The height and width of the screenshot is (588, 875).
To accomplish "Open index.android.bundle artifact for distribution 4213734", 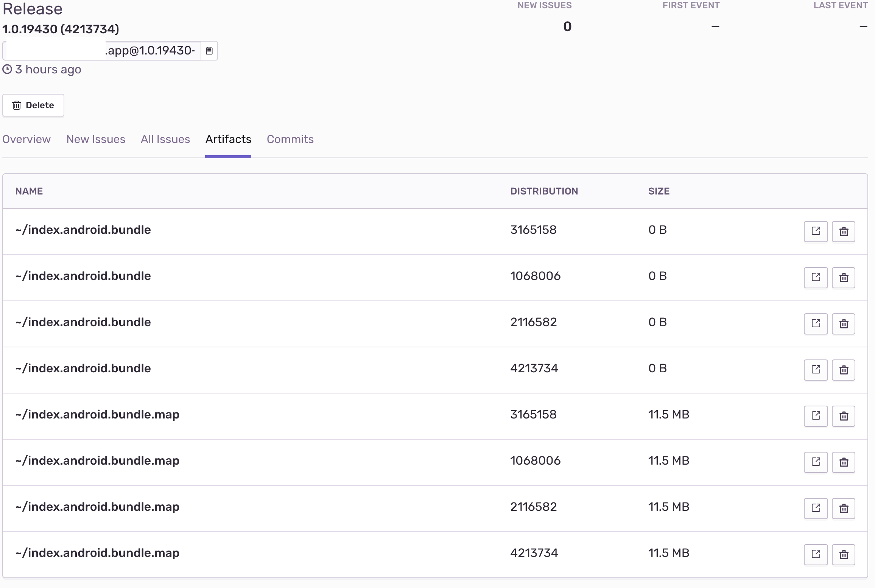I will point(816,370).
